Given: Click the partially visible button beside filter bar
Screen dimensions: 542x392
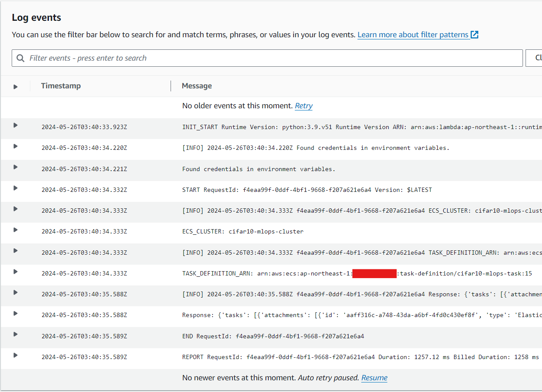Looking at the screenshot, I should pos(534,58).
